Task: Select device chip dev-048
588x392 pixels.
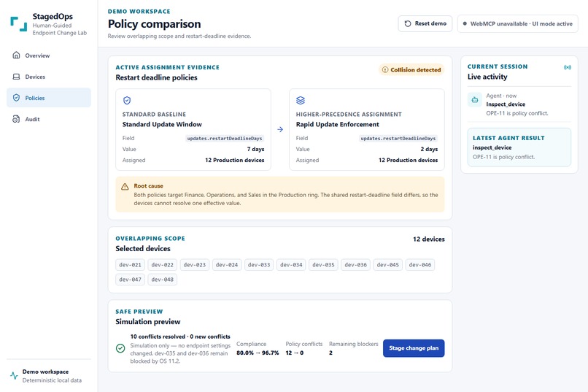Action: click(x=163, y=280)
